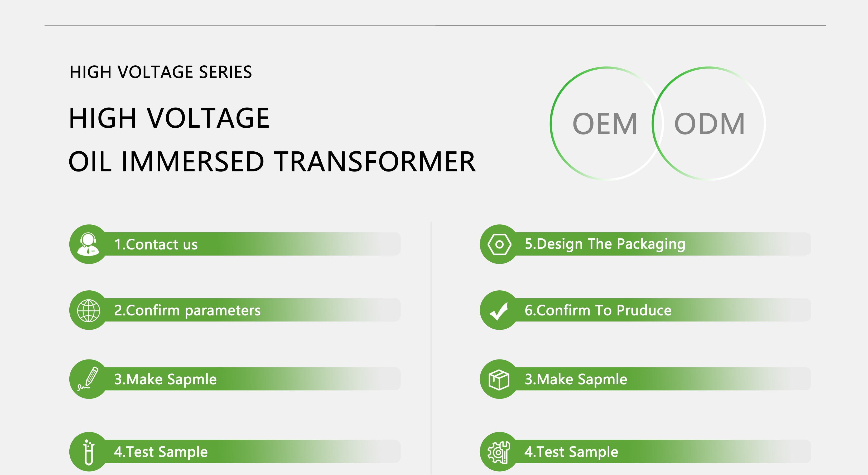Click the gear and wrench icon
This screenshot has height=475, width=868.
[499, 452]
